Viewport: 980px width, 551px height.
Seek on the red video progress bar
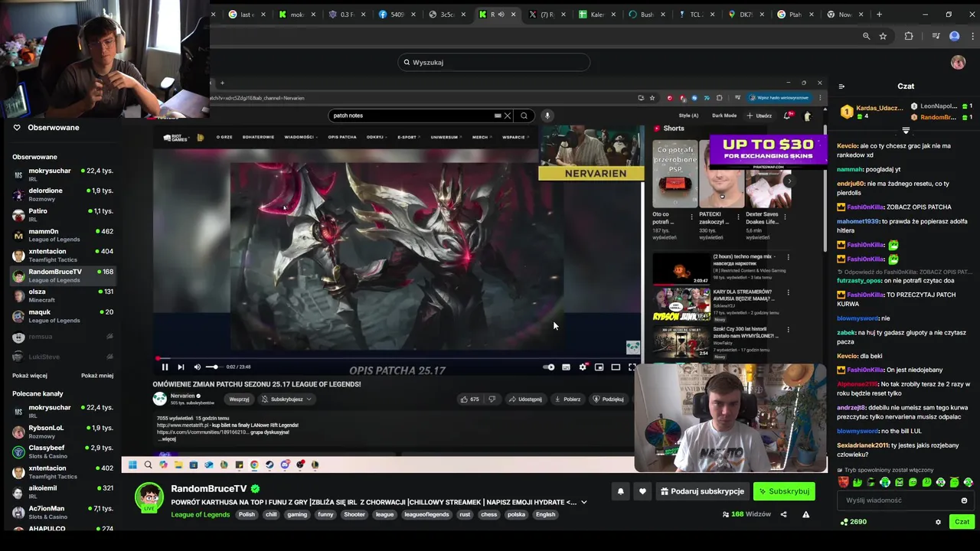pyautogui.click(x=398, y=358)
